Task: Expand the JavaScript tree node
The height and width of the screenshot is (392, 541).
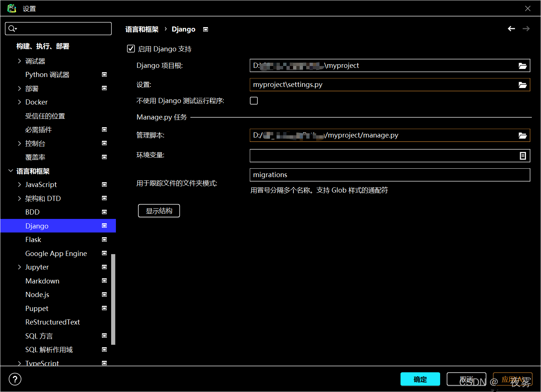Action: tap(19, 184)
